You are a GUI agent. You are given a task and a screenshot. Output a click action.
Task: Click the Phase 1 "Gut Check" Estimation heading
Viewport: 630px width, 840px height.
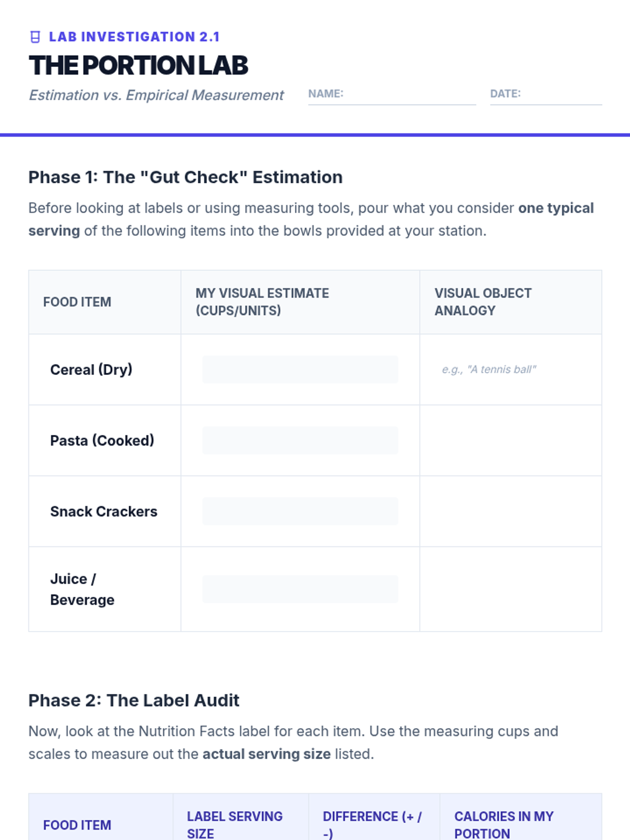pyautogui.click(x=185, y=177)
